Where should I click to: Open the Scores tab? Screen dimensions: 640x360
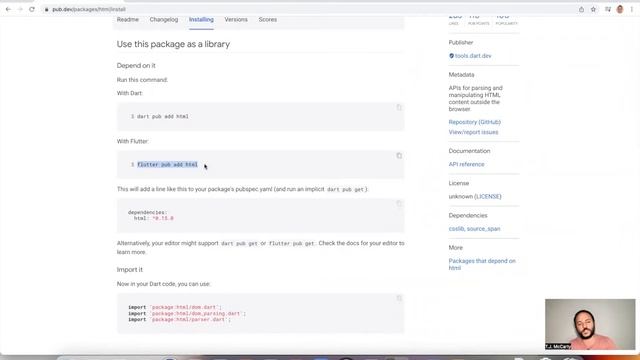[268, 20]
